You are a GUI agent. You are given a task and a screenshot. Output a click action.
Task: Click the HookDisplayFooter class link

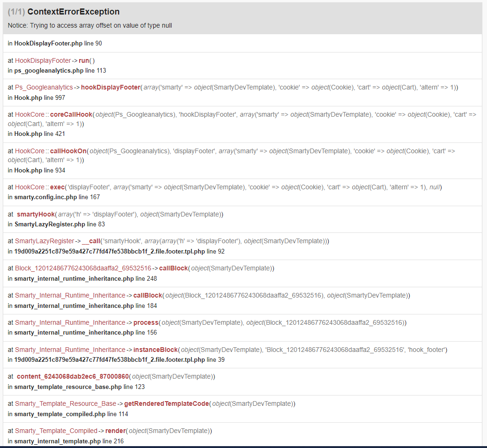pyautogui.click(x=43, y=60)
